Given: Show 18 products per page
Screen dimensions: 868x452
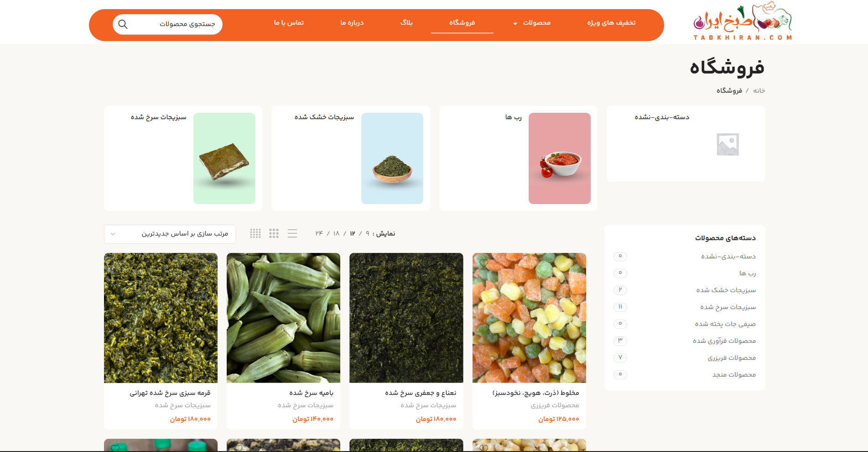Looking at the screenshot, I should pyautogui.click(x=336, y=234).
